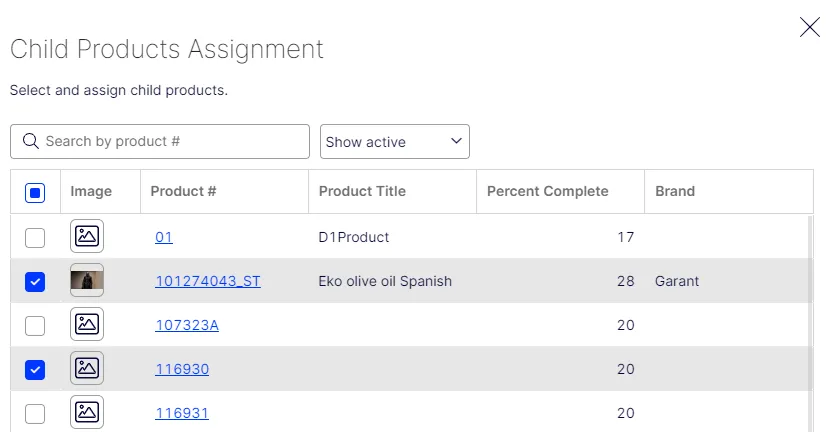Check the box for product 116931

[35, 413]
